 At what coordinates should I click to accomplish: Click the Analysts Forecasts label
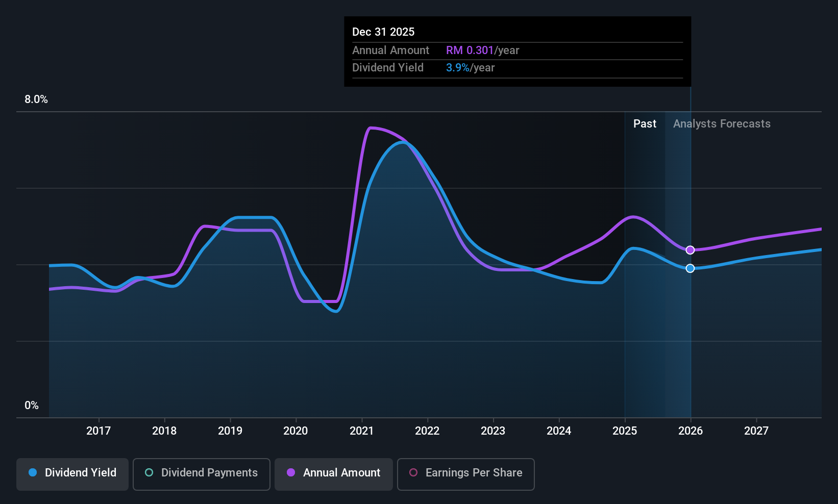coord(722,124)
